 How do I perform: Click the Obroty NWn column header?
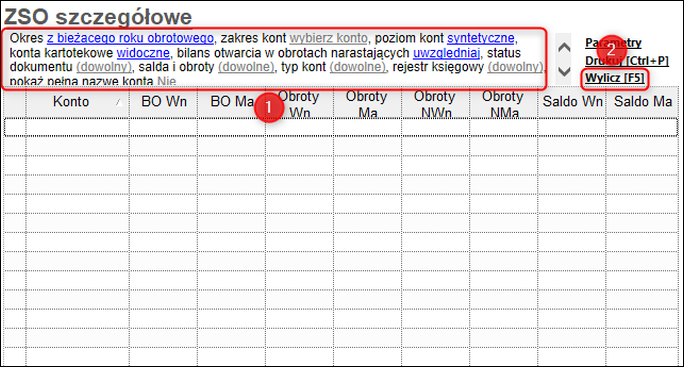pyautogui.click(x=435, y=103)
